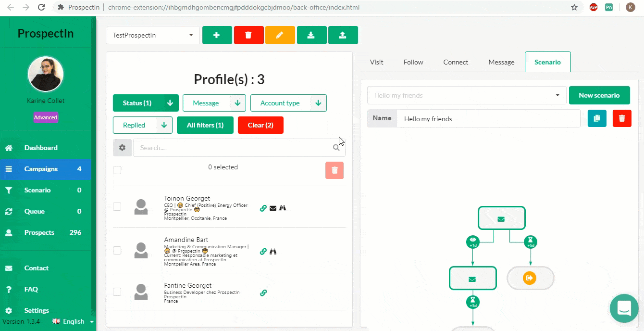Open Contact in the sidebar
This screenshot has height=331, width=644.
pyautogui.click(x=46, y=268)
